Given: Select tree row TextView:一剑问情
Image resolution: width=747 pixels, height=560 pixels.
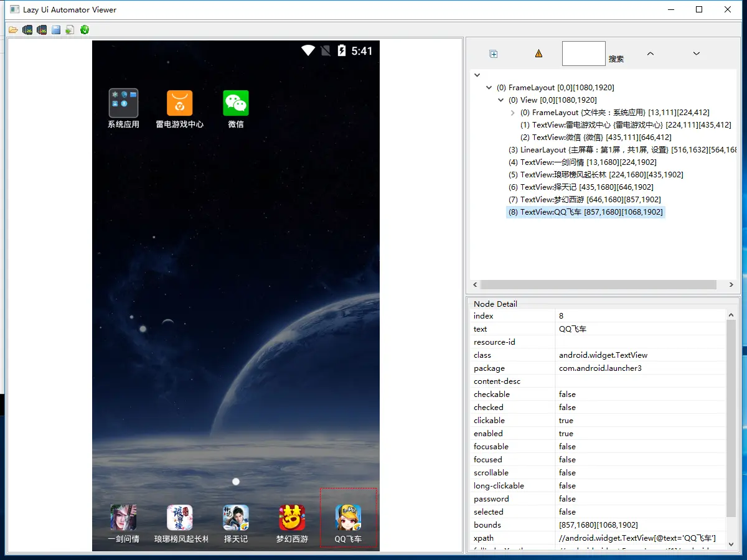Looking at the screenshot, I should click(x=582, y=162).
